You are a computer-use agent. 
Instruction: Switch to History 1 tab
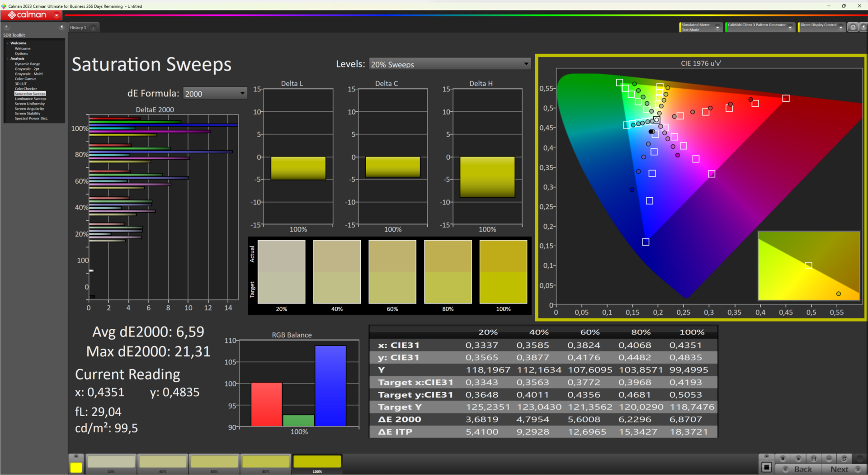(x=78, y=28)
